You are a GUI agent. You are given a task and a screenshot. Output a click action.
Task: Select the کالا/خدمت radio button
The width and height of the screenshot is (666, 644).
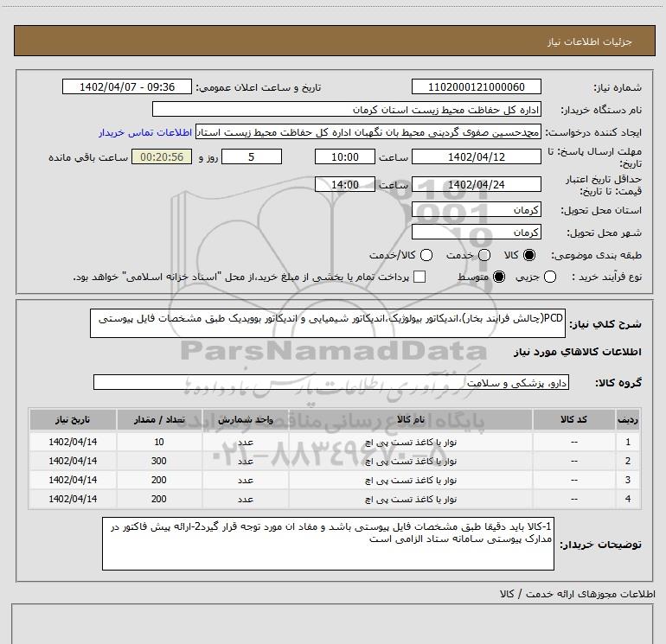(426, 255)
